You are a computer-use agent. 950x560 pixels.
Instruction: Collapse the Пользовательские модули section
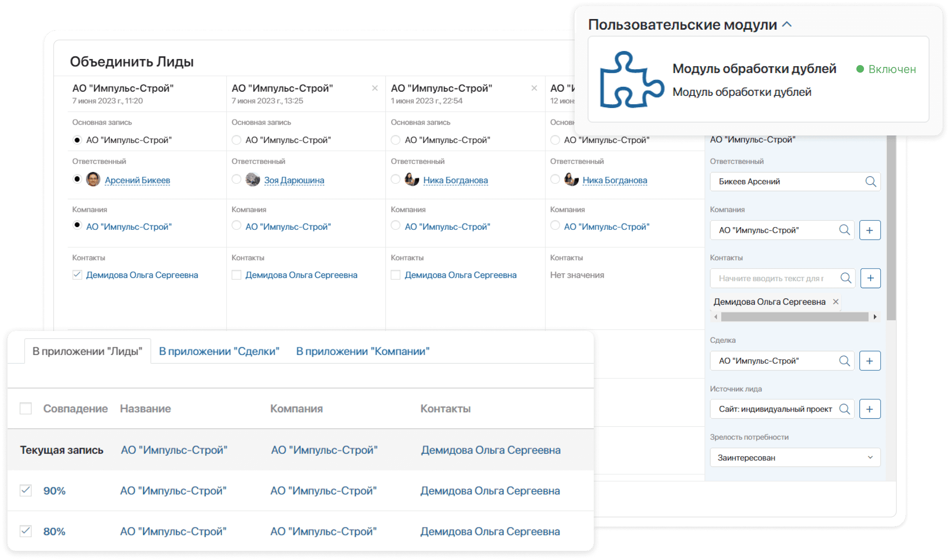(x=787, y=25)
